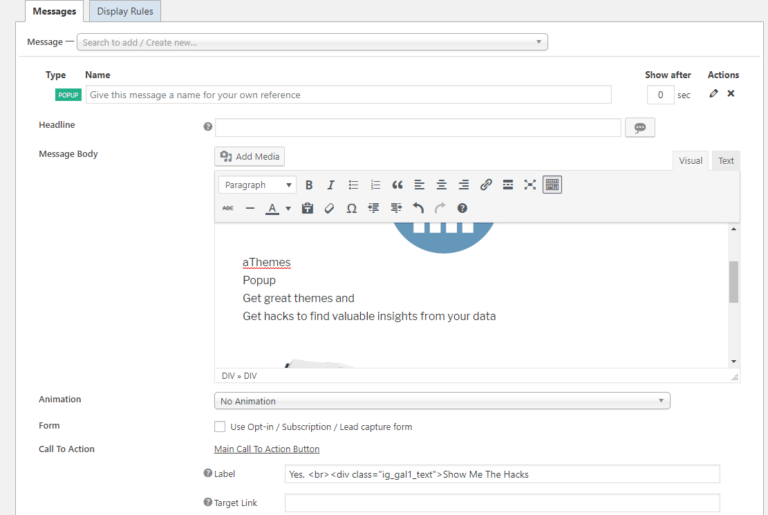The height and width of the screenshot is (515, 768).
Task: Click Show after seconds field
Action: pyautogui.click(x=660, y=95)
